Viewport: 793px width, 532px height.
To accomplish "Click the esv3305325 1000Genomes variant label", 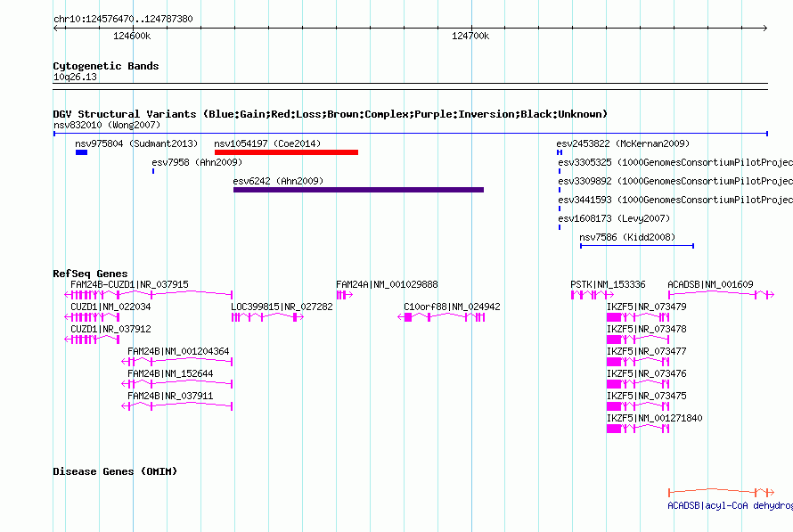I will [675, 162].
